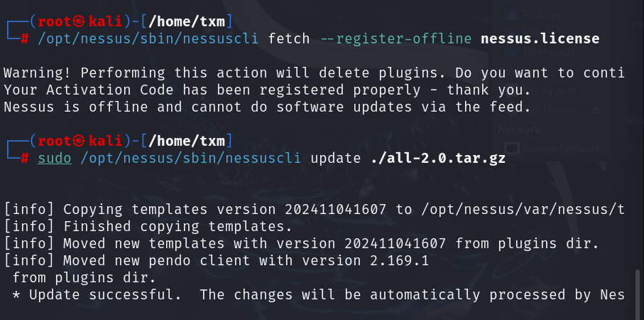Click the underlined sudo command word
Image resolution: width=644 pixels, height=320 pixels.
pyautogui.click(x=55, y=159)
